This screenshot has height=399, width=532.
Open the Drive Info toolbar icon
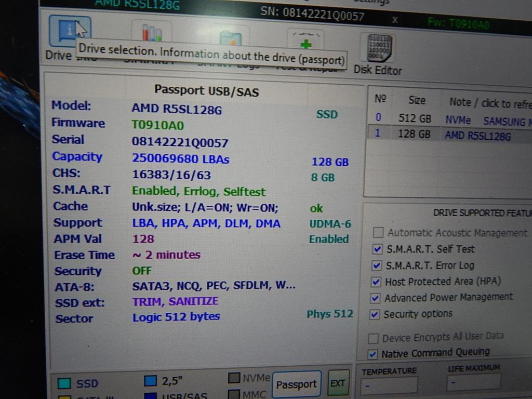click(x=70, y=31)
